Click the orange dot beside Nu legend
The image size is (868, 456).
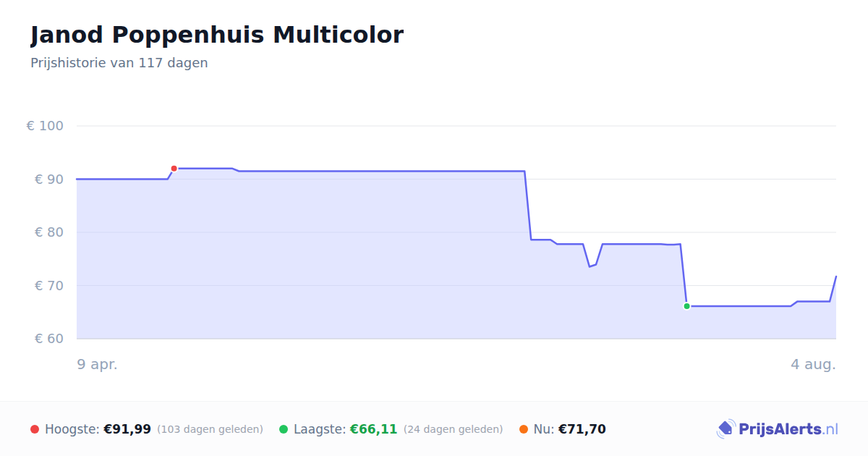point(524,429)
